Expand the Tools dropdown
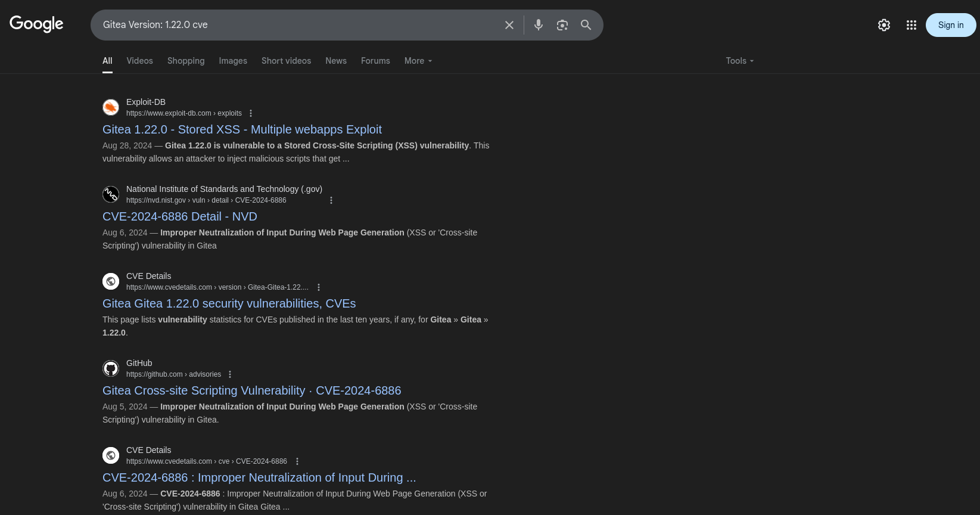Viewport: 980px width, 515px height. point(740,61)
